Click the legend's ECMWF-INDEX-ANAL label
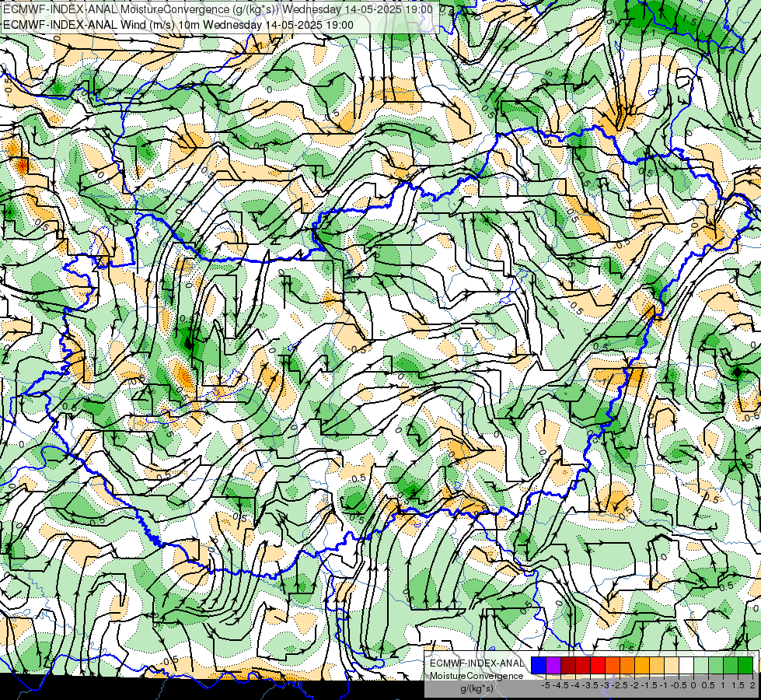Image resolution: width=761 pixels, height=700 pixels. 476,663
